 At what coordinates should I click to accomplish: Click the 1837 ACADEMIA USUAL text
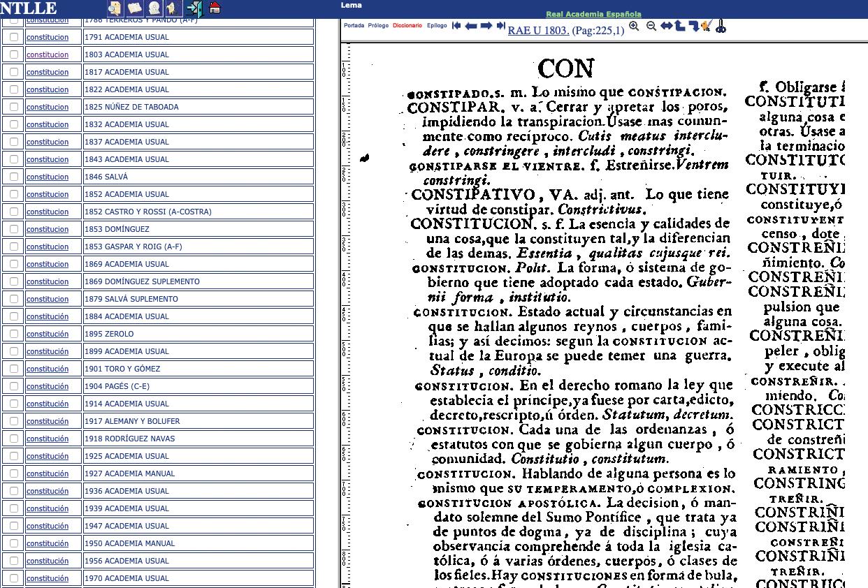pyautogui.click(x=126, y=142)
